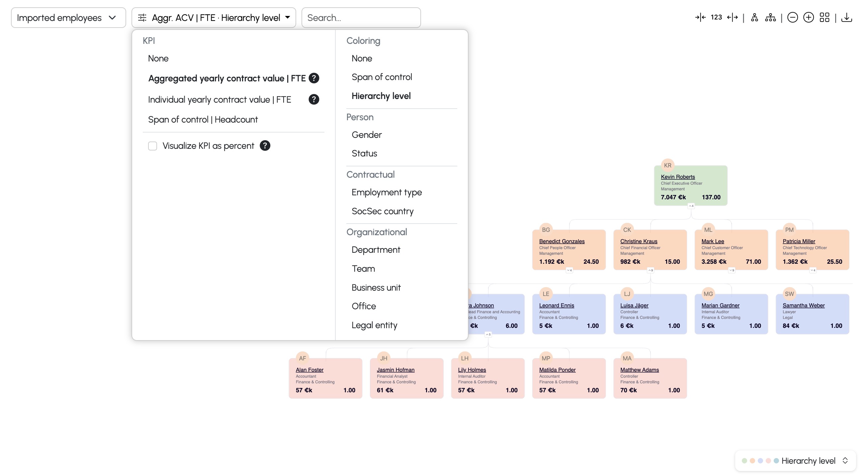Open Matthew Adams profile link

639,369
